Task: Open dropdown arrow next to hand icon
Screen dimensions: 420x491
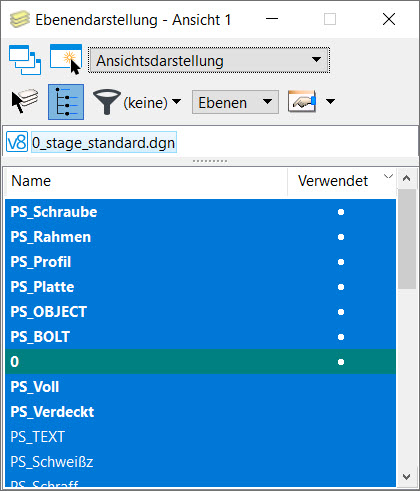Action: pyautogui.click(x=330, y=101)
